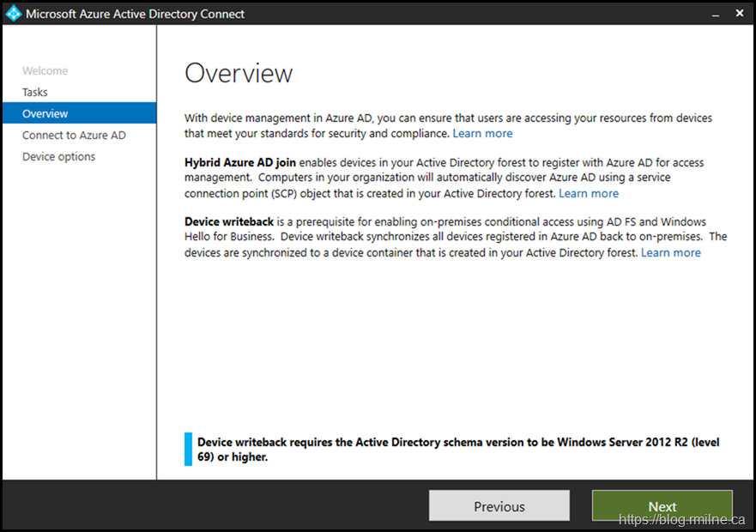Click the blog.rmilne.ca watermark URL
Viewport: 756px width, 532px height.
point(683,520)
